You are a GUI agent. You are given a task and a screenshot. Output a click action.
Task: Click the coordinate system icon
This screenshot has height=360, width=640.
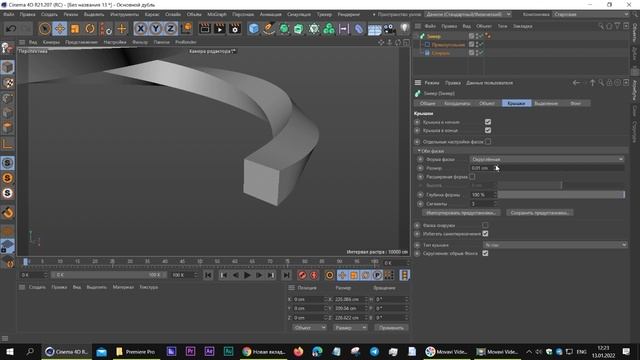(x=186, y=29)
